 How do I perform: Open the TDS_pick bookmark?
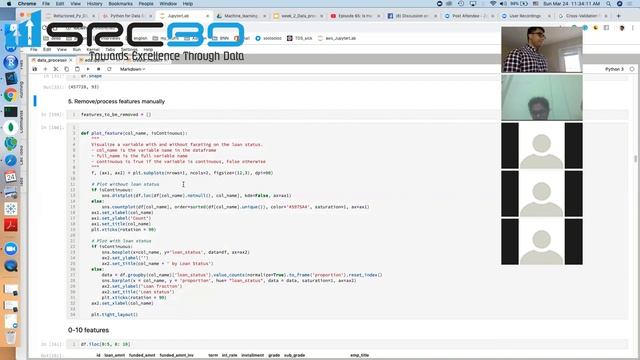300,38
